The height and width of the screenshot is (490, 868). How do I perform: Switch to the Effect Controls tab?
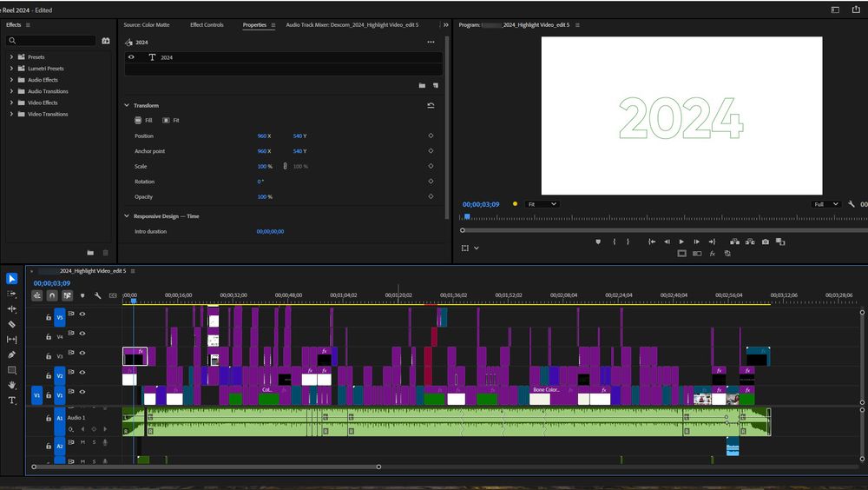tap(207, 25)
